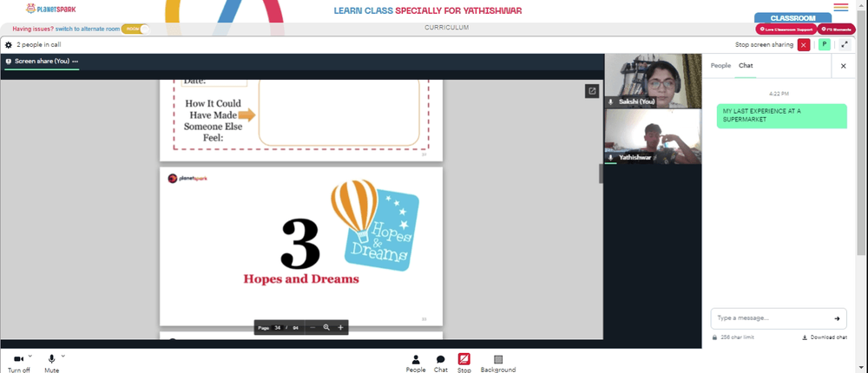Screen dimensions: 868x373
Task: Click red X to stop screen sharing
Action: pyautogui.click(x=804, y=45)
